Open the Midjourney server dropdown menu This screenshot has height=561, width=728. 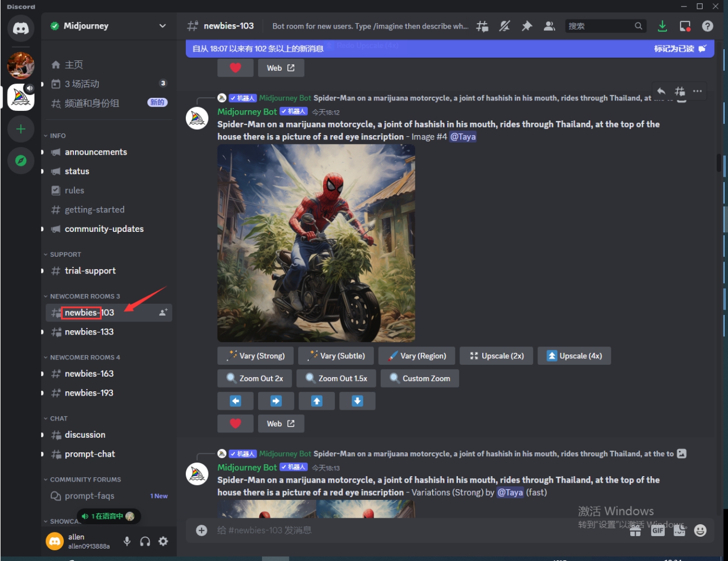tap(162, 26)
